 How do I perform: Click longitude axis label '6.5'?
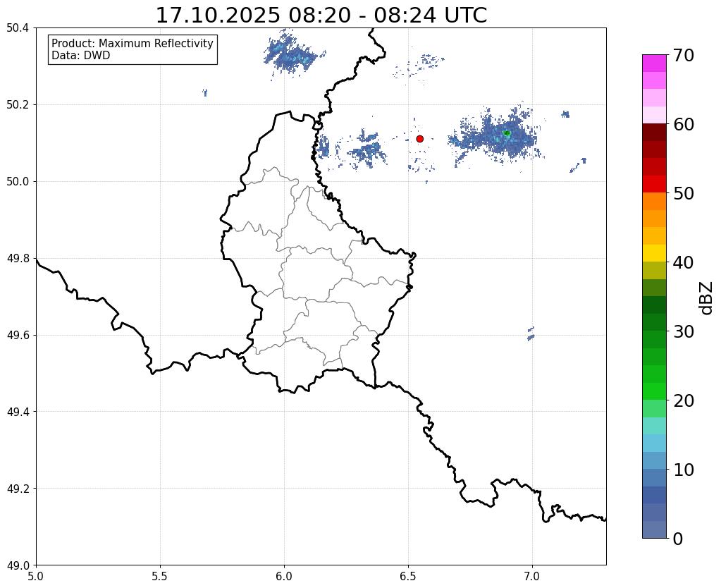[x=408, y=576]
